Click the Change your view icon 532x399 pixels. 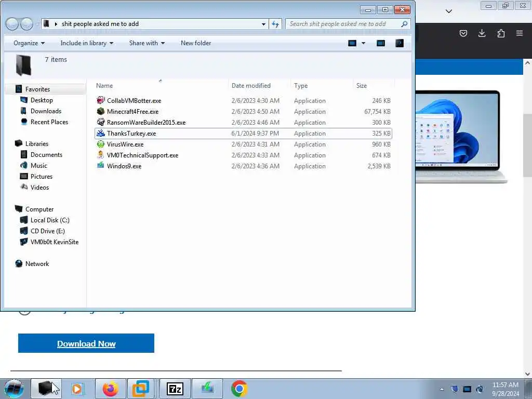click(352, 43)
